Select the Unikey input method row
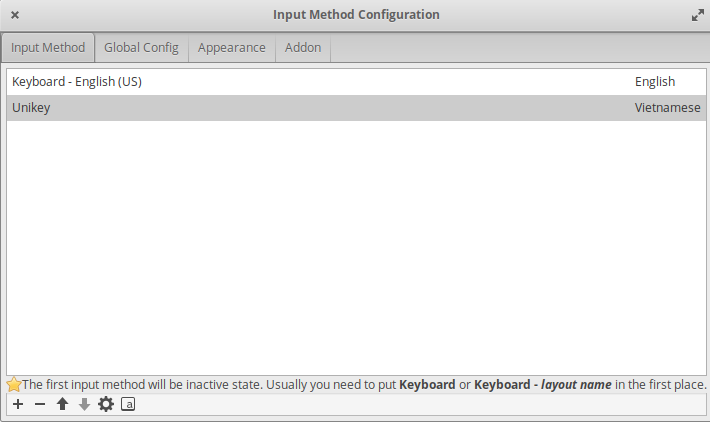The height and width of the screenshot is (422, 710). click(31, 108)
